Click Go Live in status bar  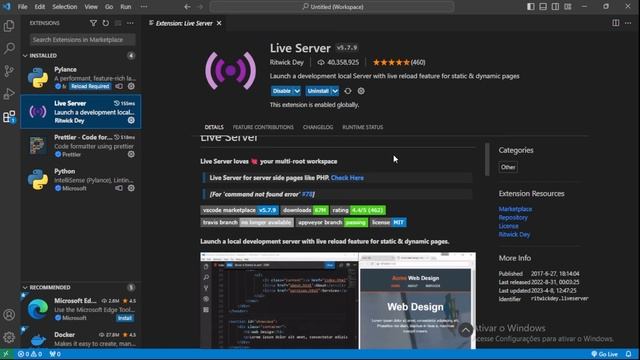[x=604, y=354]
